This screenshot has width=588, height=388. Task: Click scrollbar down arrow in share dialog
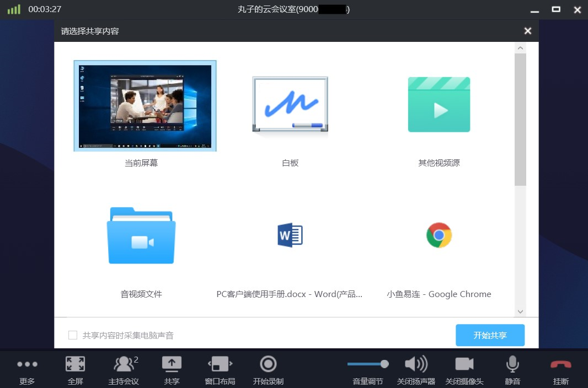pos(520,311)
